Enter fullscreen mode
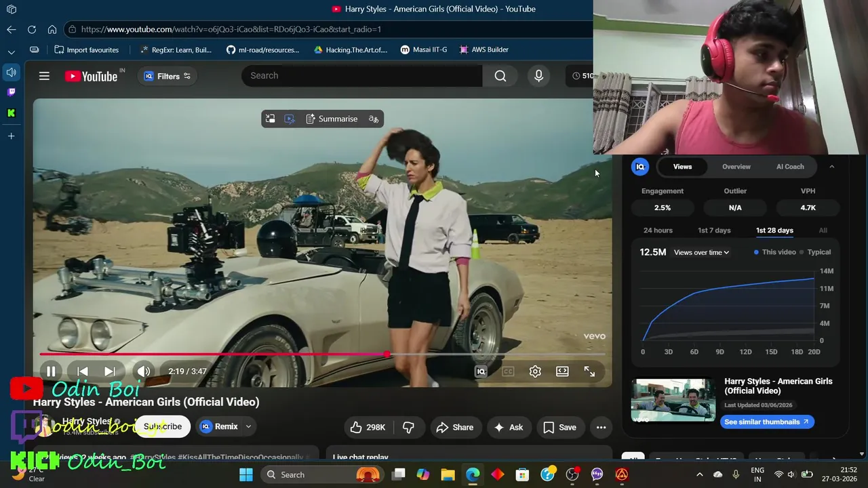868x488 pixels. [x=589, y=371]
